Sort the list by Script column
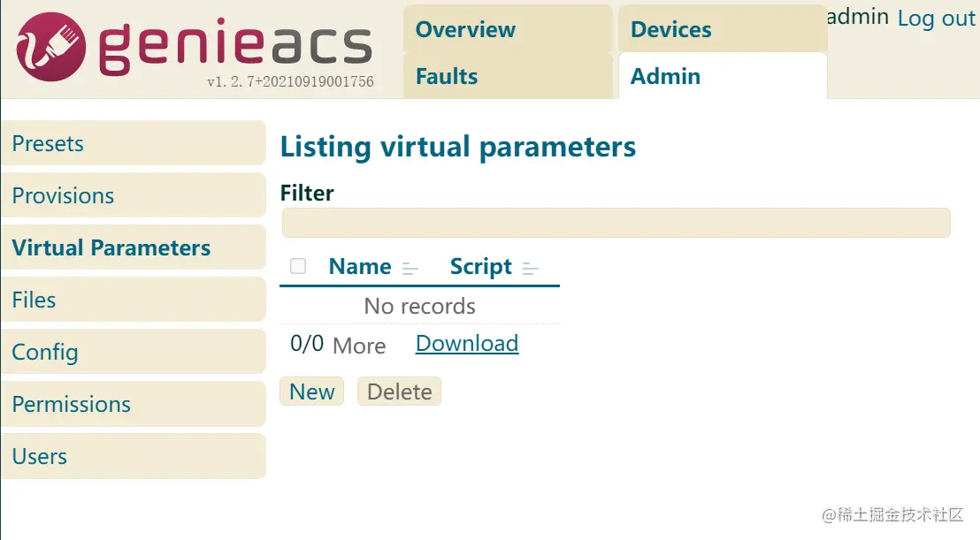Viewport: 980px width, 540px height. 530,269
